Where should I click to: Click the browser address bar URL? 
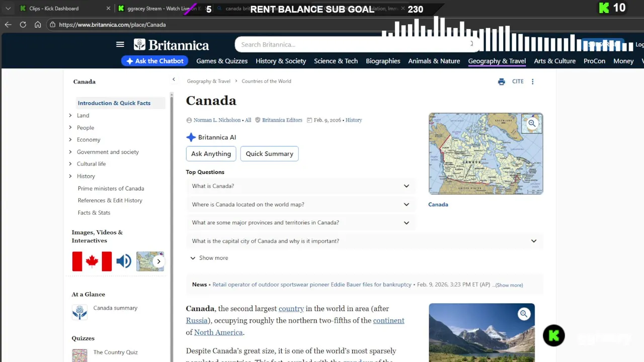pyautogui.click(x=112, y=25)
